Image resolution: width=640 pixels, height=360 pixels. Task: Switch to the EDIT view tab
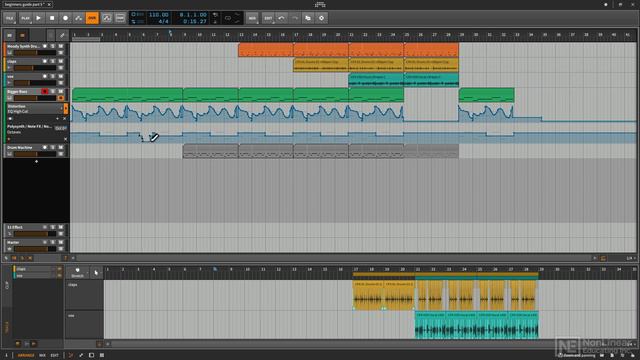click(54, 356)
